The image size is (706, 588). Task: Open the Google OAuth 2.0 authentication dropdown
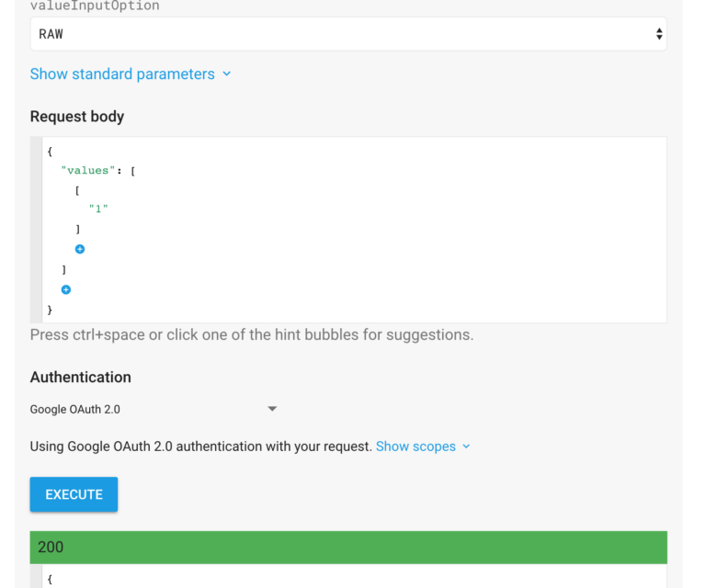click(x=154, y=409)
